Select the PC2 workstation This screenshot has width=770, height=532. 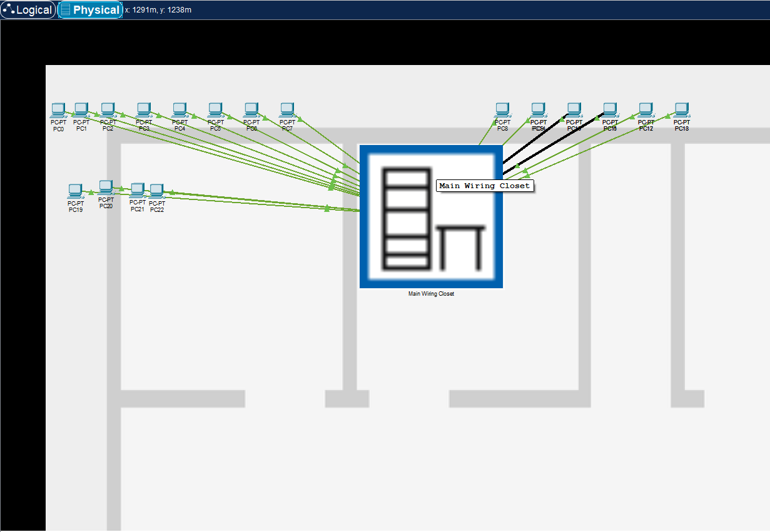(108, 111)
